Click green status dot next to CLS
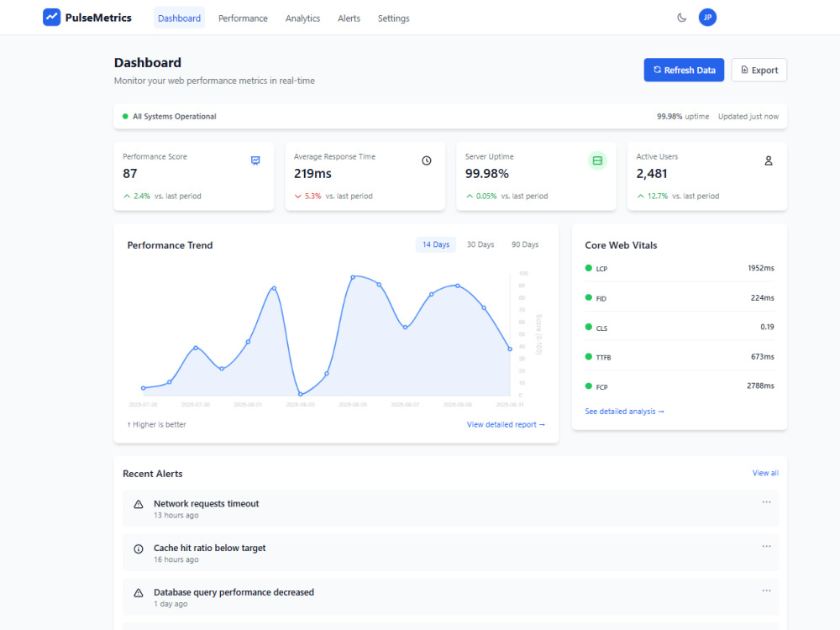The image size is (840, 630). [x=588, y=327]
